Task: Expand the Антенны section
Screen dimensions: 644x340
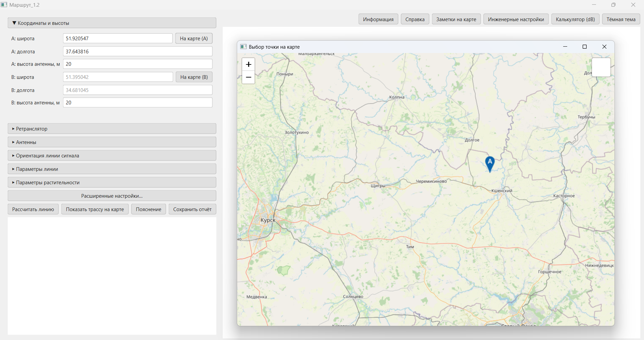Action: point(112,142)
